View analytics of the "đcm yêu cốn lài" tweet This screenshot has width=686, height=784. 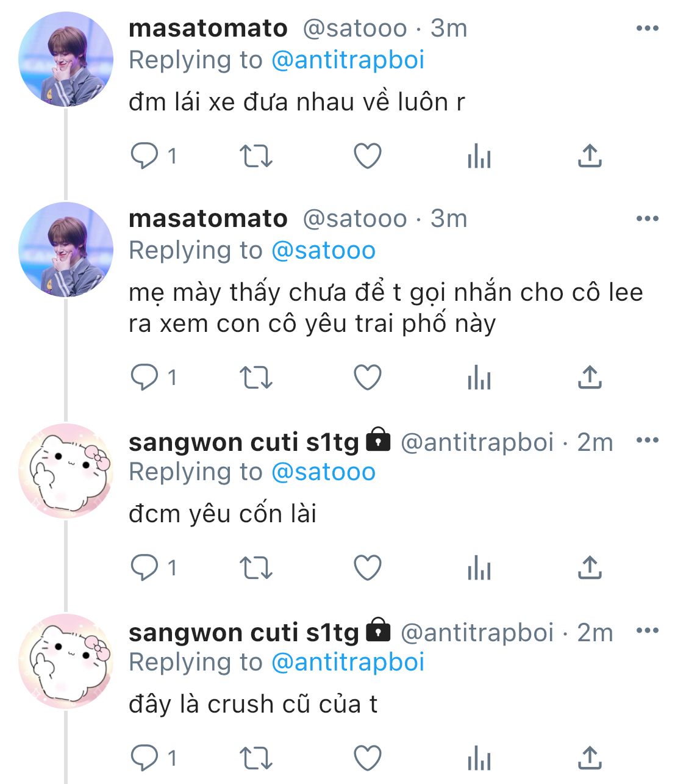pyautogui.click(x=479, y=568)
